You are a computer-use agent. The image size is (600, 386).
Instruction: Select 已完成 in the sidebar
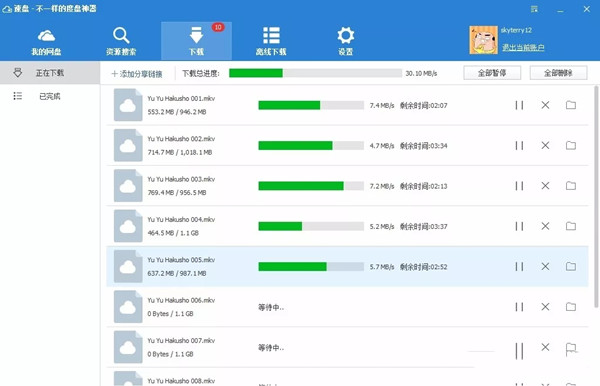coord(50,96)
